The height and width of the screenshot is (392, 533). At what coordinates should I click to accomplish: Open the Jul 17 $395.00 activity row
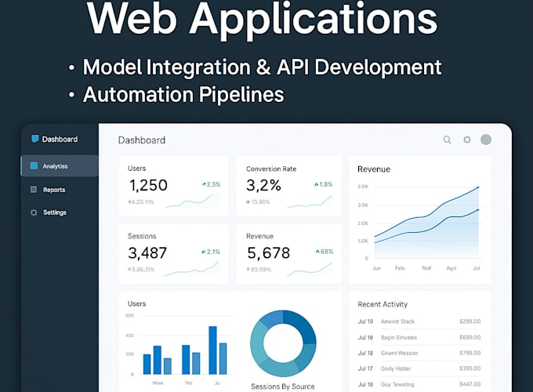[419, 368]
